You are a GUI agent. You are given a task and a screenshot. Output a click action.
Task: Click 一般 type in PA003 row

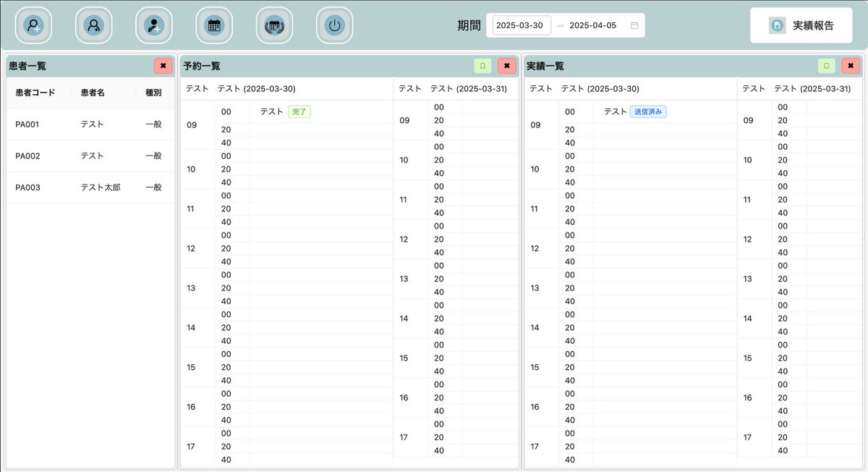[153, 187]
